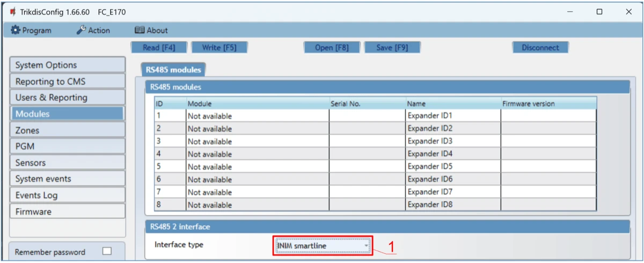Viewport: 644px width, 263px height.
Task: Open Reporting to CMS section
Action: point(67,82)
